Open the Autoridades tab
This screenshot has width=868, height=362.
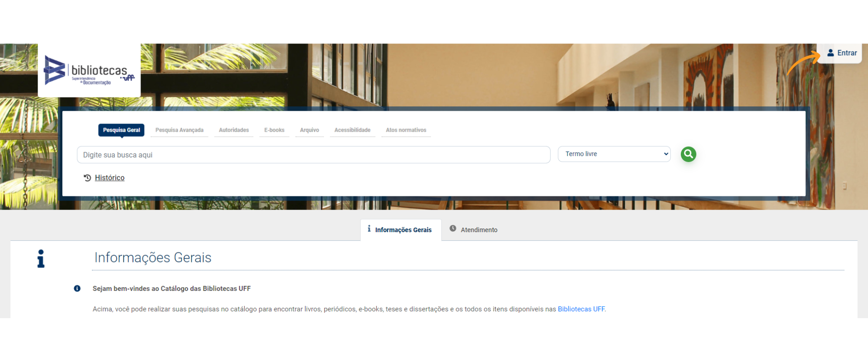(x=234, y=130)
